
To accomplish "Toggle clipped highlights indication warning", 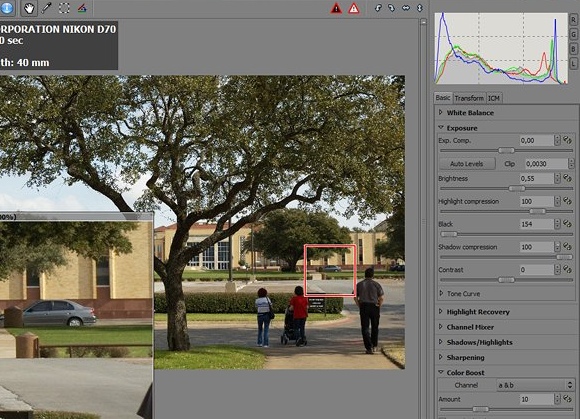I will (354, 8).
